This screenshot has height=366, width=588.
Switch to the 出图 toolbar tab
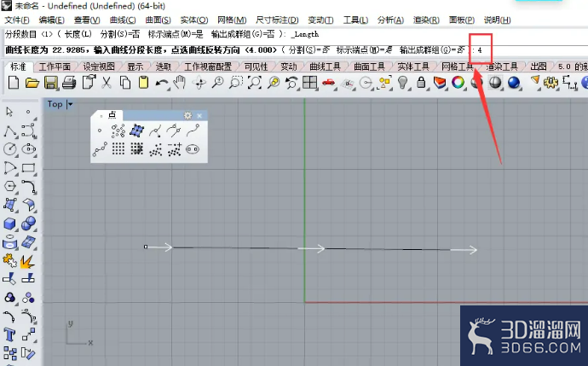[539, 67]
